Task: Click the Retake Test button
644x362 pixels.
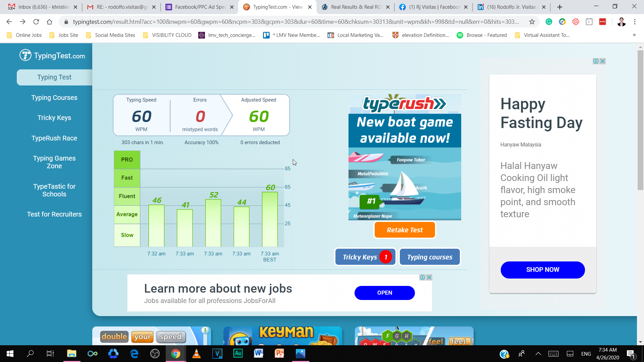Action: [x=405, y=230]
